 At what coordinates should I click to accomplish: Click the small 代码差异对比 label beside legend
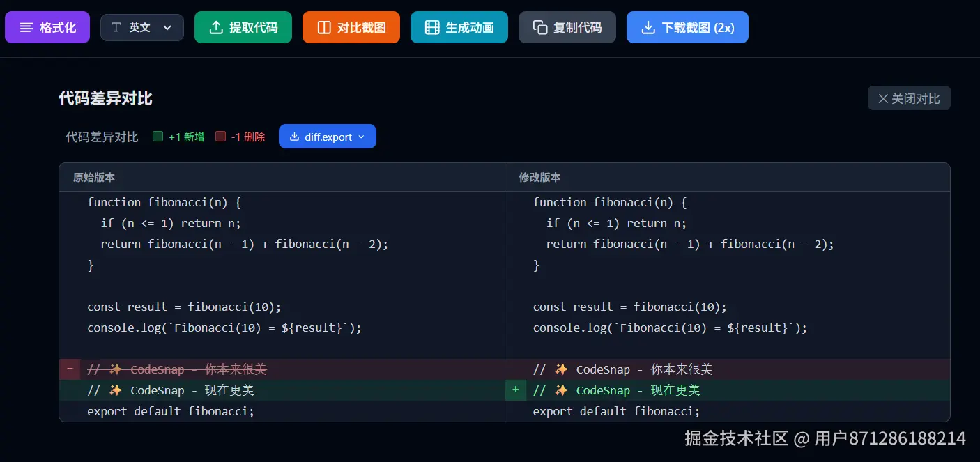point(102,137)
